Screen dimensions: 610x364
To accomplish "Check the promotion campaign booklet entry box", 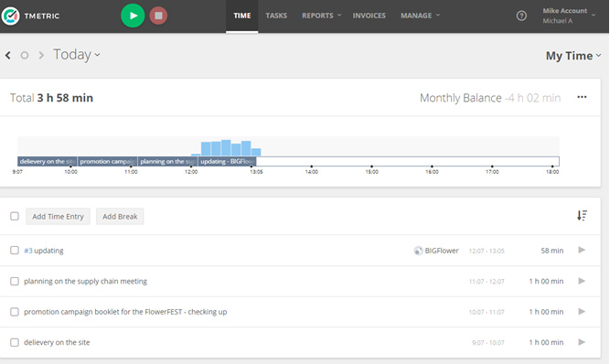I will [x=15, y=312].
